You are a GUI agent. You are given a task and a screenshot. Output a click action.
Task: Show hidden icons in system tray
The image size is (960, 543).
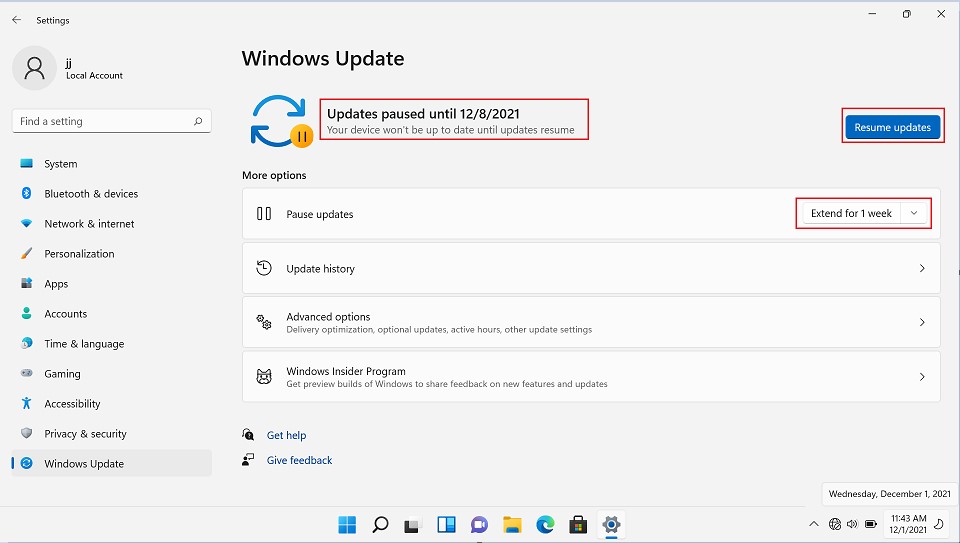coord(814,524)
